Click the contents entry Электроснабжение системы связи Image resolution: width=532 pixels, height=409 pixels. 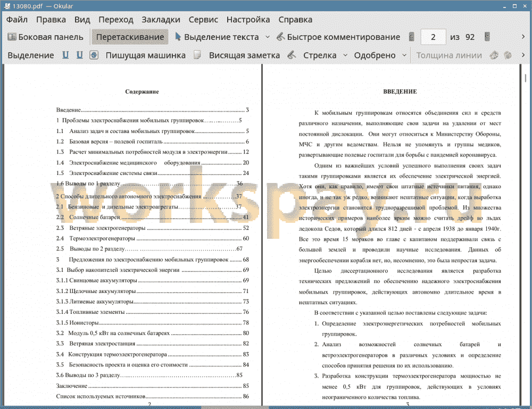(x=153, y=173)
